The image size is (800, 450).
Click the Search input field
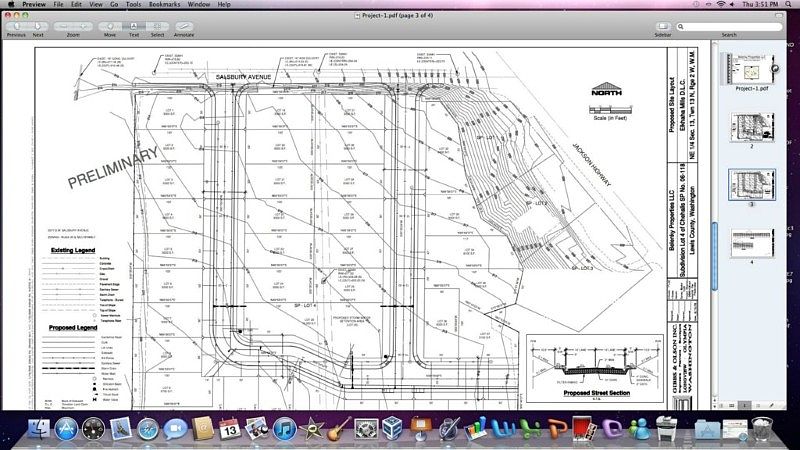click(x=729, y=27)
